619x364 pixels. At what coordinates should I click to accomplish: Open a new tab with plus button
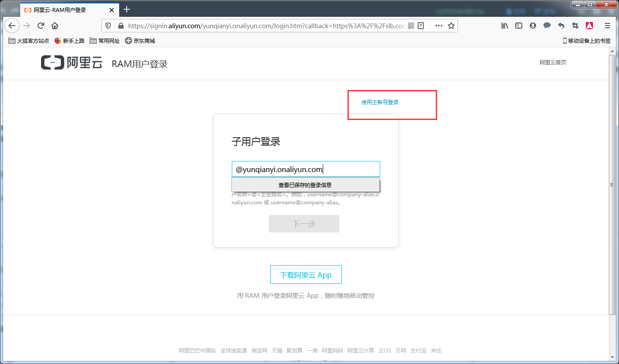tap(127, 9)
